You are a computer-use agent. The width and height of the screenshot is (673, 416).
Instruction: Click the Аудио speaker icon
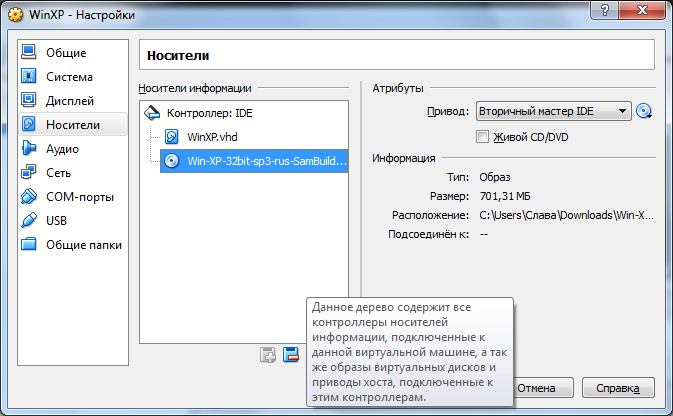(29, 148)
